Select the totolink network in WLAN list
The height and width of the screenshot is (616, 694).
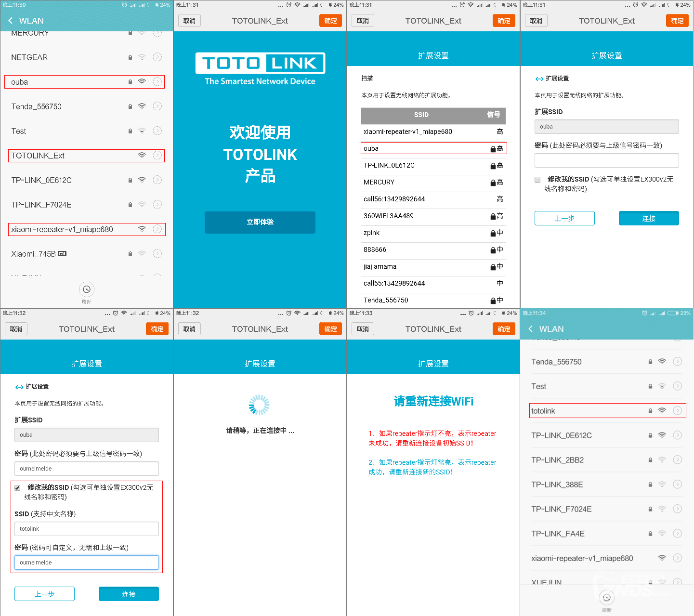pyautogui.click(x=608, y=411)
